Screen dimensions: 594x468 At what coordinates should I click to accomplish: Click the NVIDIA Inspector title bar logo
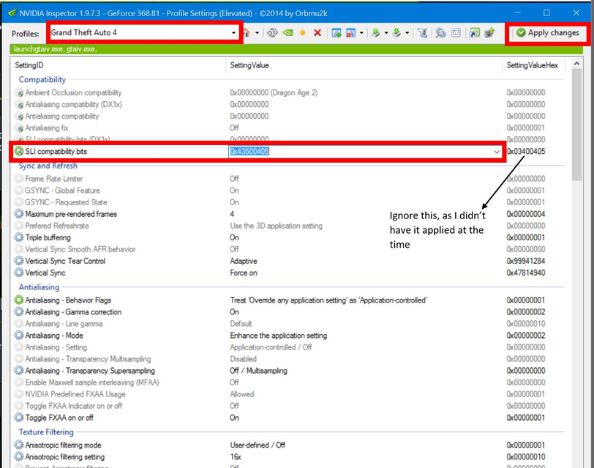[x=12, y=13]
